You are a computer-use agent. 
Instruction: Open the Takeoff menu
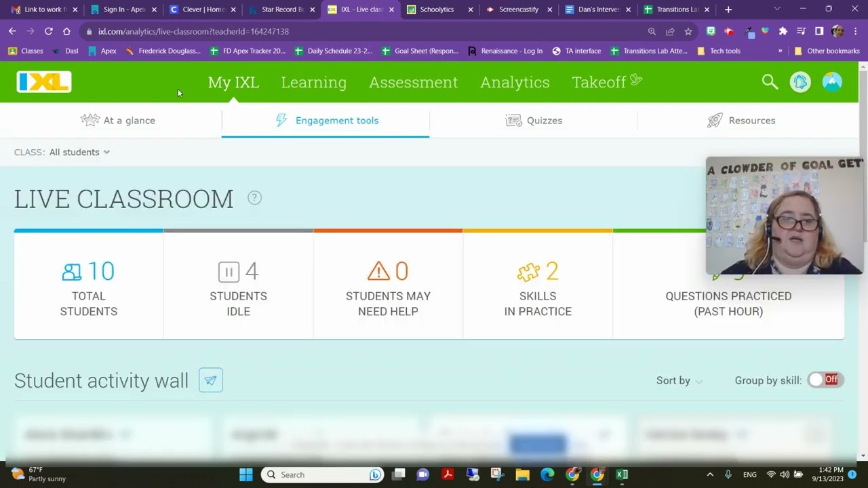pos(607,82)
